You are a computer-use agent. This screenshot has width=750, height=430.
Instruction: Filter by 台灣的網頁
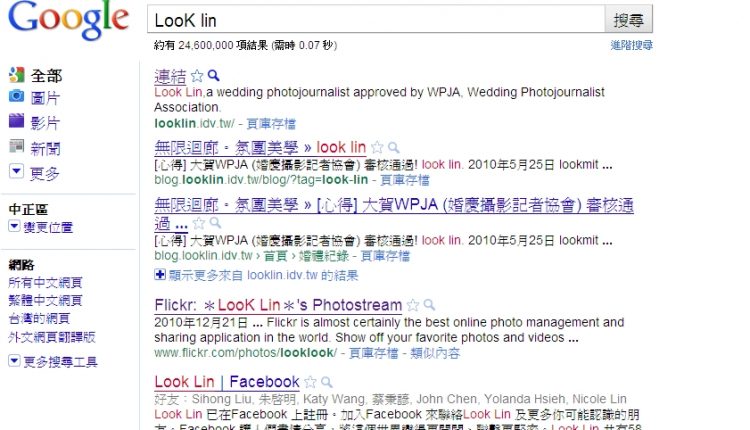(39, 318)
